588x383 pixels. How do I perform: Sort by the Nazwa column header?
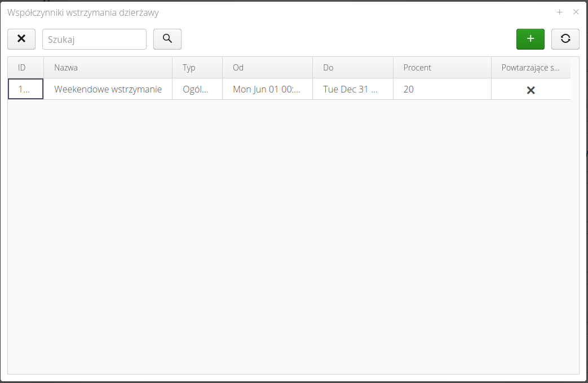point(107,68)
